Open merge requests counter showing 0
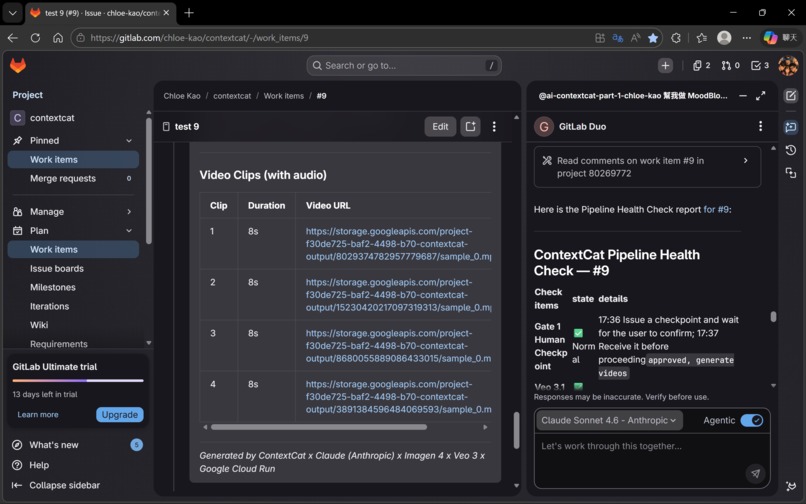 coord(730,65)
